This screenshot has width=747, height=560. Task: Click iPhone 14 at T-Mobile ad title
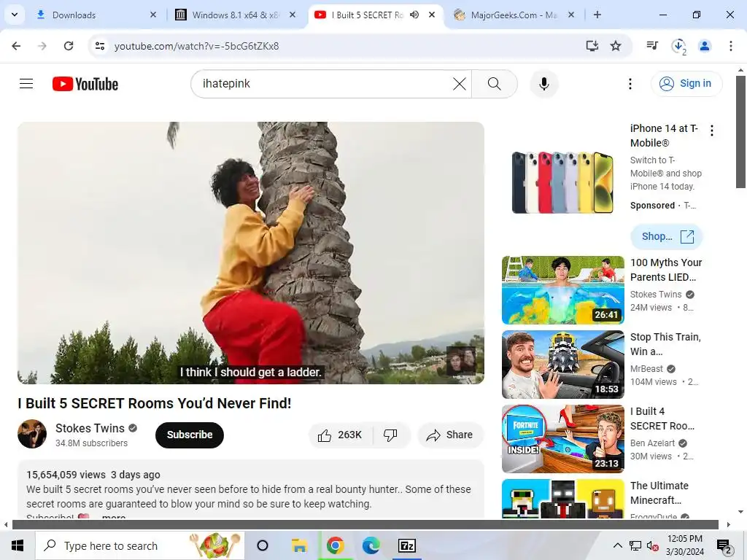tap(664, 136)
